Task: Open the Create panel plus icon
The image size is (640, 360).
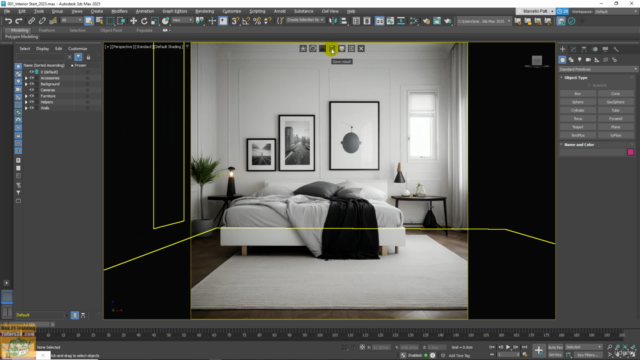Action: coord(562,49)
